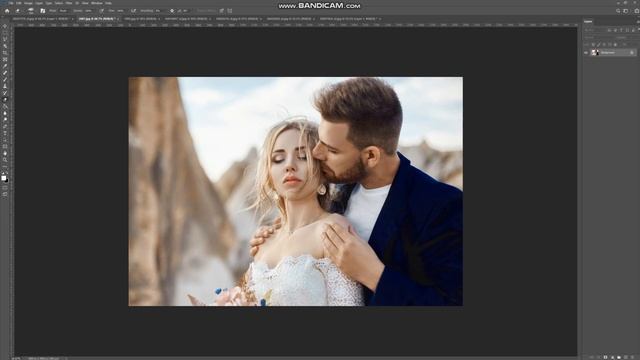Click the white foreground color swatch
640x360 pixels.
click(4, 178)
